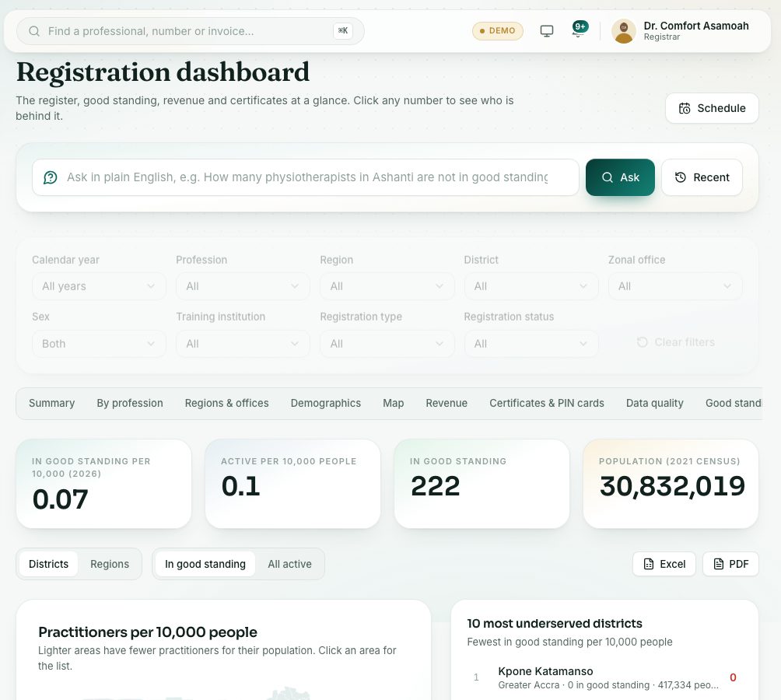Focus the Find a professional search field
Image resolution: width=781 pixels, height=700 pixels.
click(x=191, y=31)
